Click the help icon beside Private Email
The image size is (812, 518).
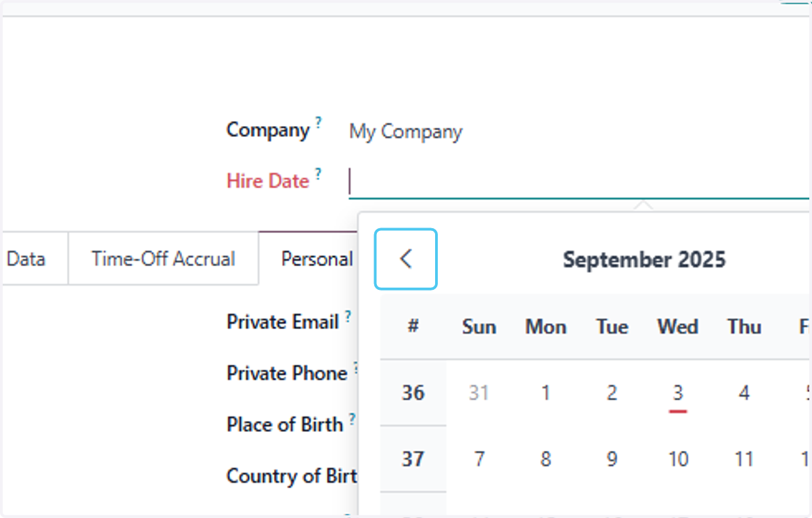pos(348,316)
